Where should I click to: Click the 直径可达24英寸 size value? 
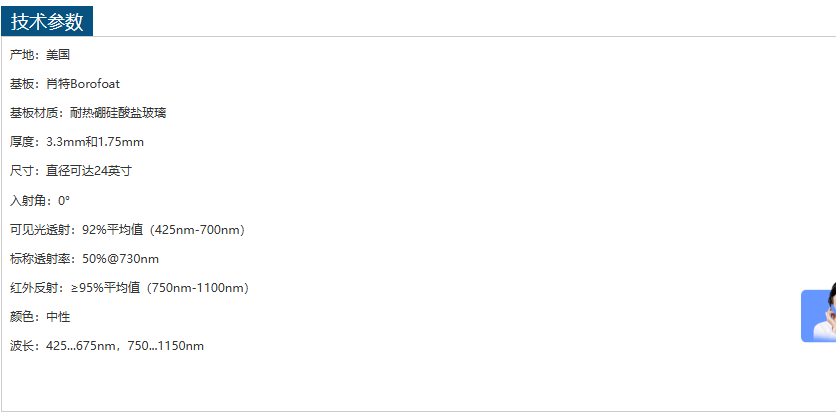tap(89, 171)
